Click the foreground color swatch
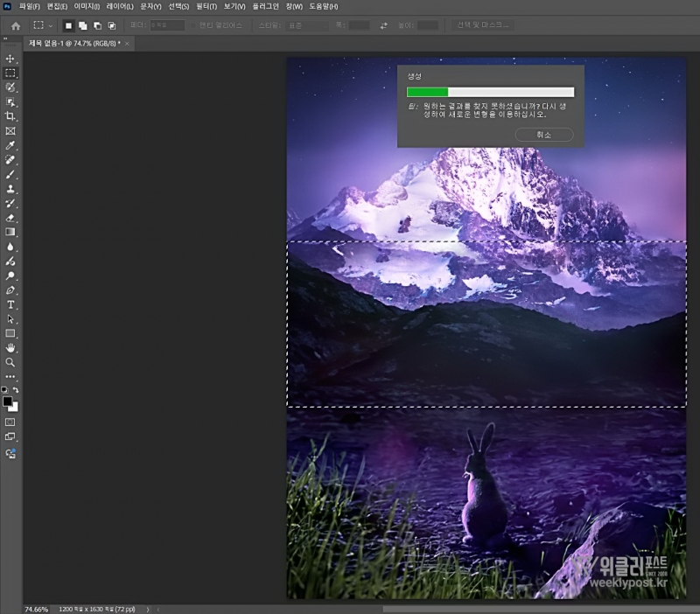The width and height of the screenshot is (700, 614). point(7,401)
